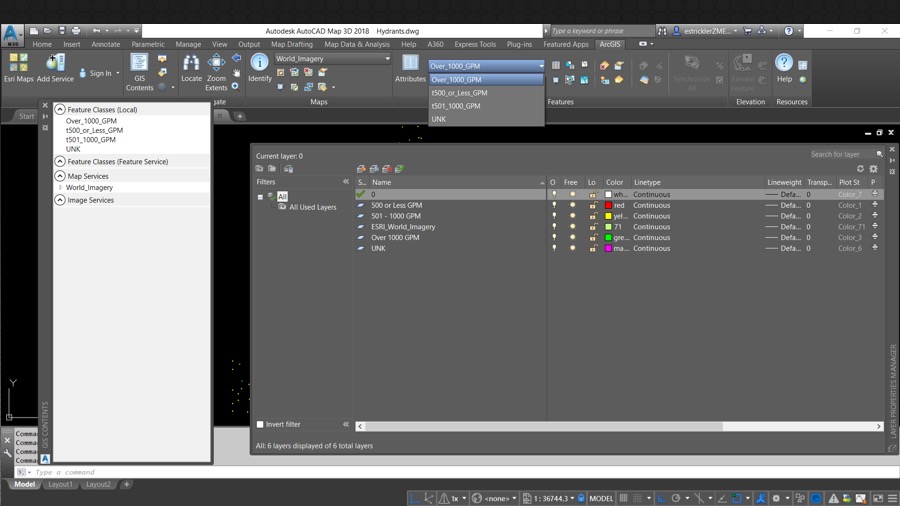Image resolution: width=900 pixels, height=506 pixels.
Task: Click the search binoculars icon in title bar
Action: click(662, 30)
